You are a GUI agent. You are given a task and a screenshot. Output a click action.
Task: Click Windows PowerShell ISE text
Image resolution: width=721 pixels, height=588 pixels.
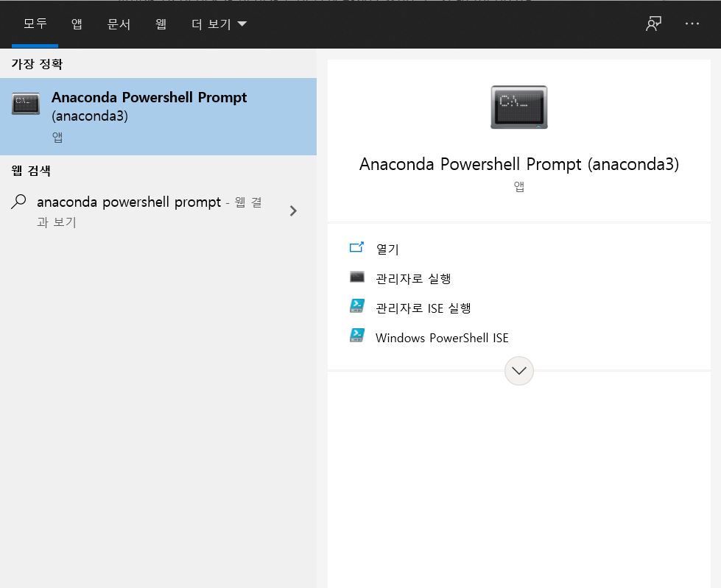pyautogui.click(x=442, y=338)
